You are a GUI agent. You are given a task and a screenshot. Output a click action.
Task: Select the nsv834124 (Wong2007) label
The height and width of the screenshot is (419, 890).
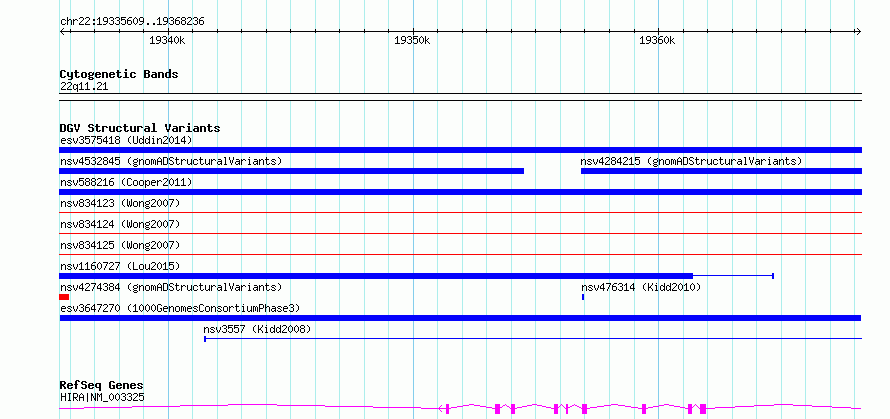click(x=120, y=224)
